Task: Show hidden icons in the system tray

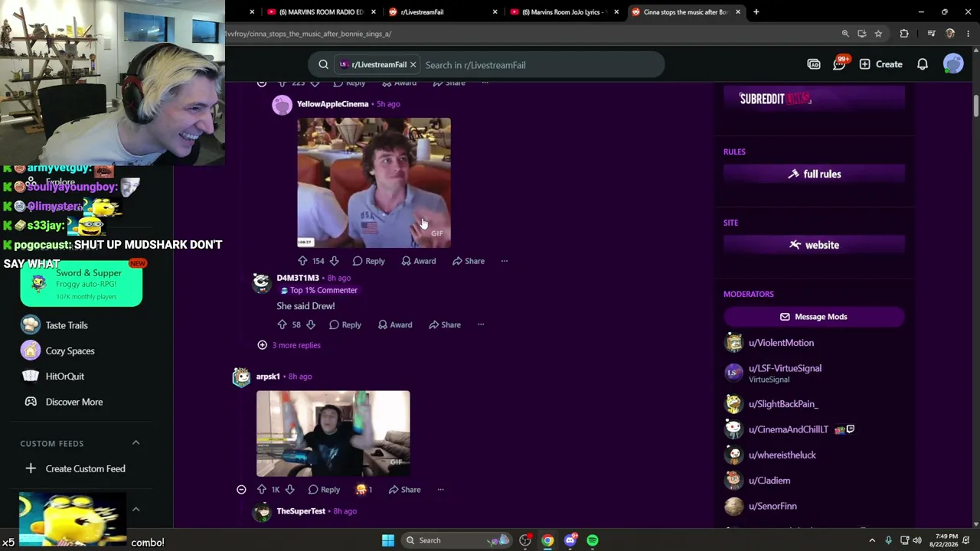Action: pos(871,540)
